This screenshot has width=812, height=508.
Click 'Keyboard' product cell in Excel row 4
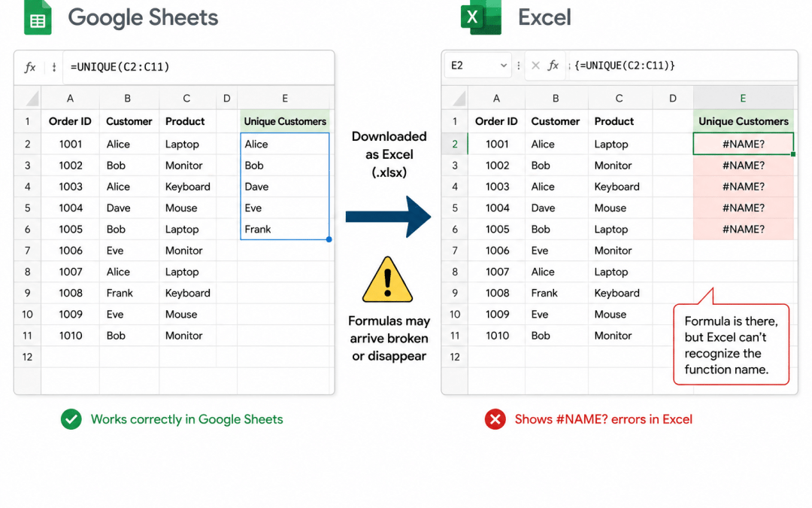619,187
